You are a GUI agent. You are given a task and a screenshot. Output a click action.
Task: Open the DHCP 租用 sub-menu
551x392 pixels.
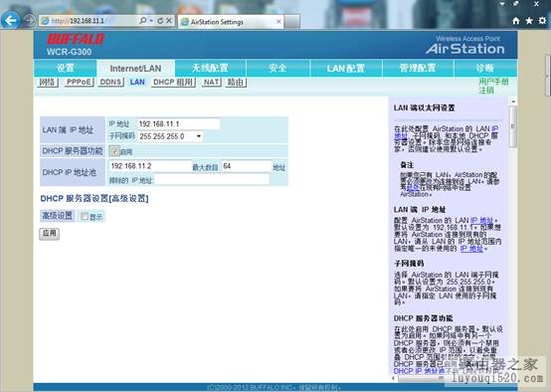(x=173, y=83)
